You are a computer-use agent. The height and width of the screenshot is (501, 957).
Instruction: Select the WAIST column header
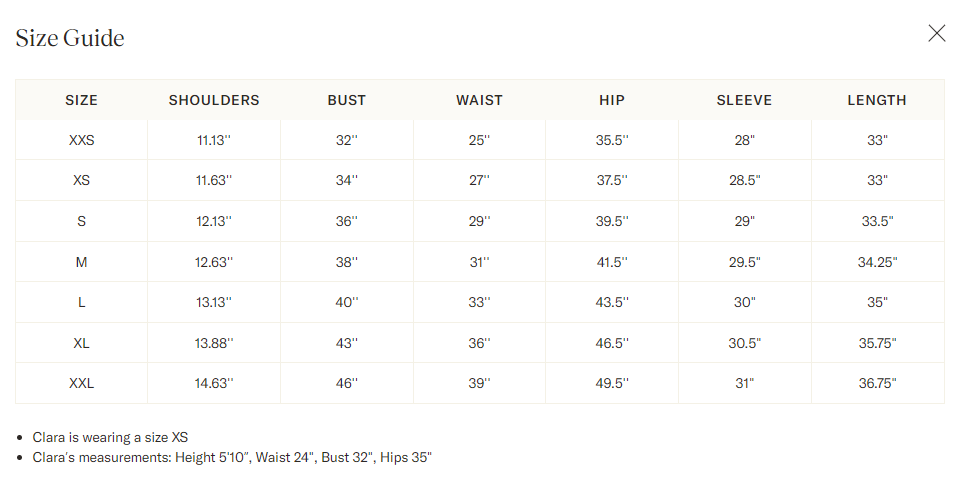479,100
